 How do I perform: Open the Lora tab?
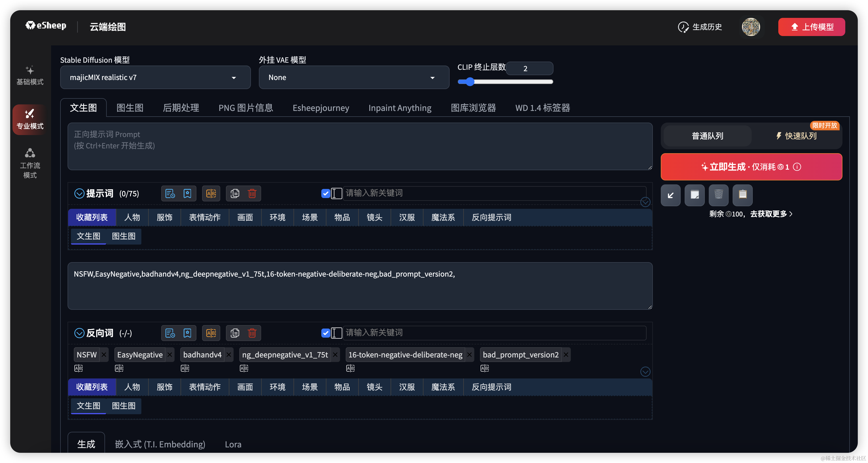[233, 445]
